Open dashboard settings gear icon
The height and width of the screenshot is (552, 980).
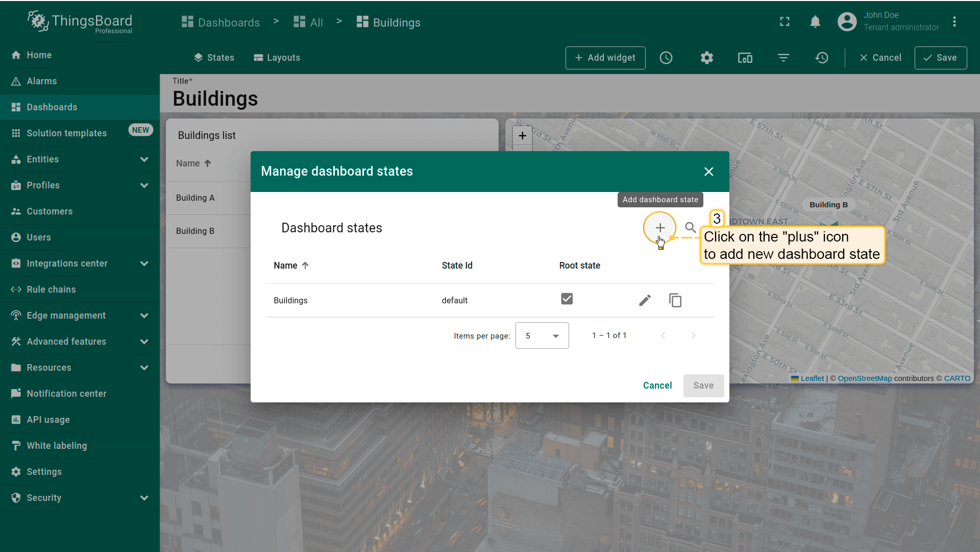[706, 58]
